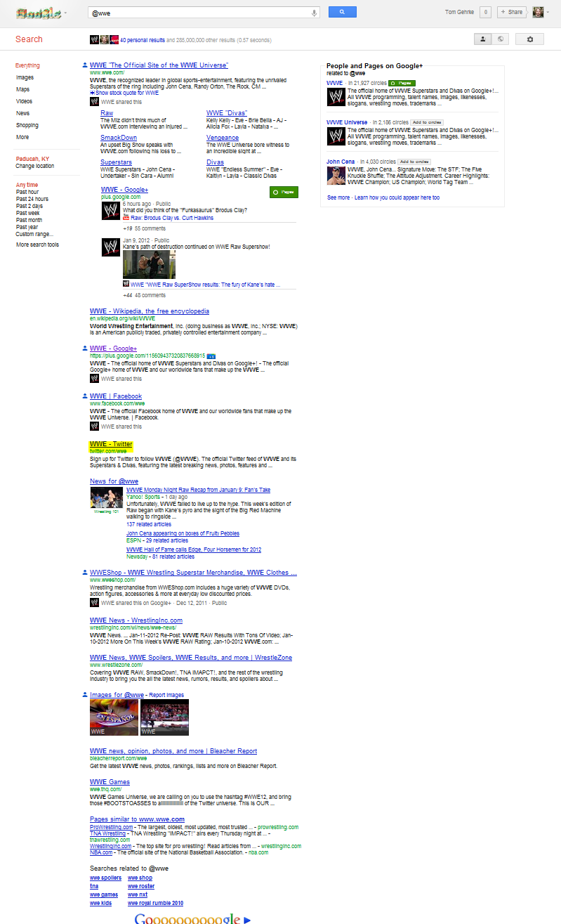Click the Share button in top bar
Image resolution: width=561 pixels, height=924 pixels.
point(512,12)
